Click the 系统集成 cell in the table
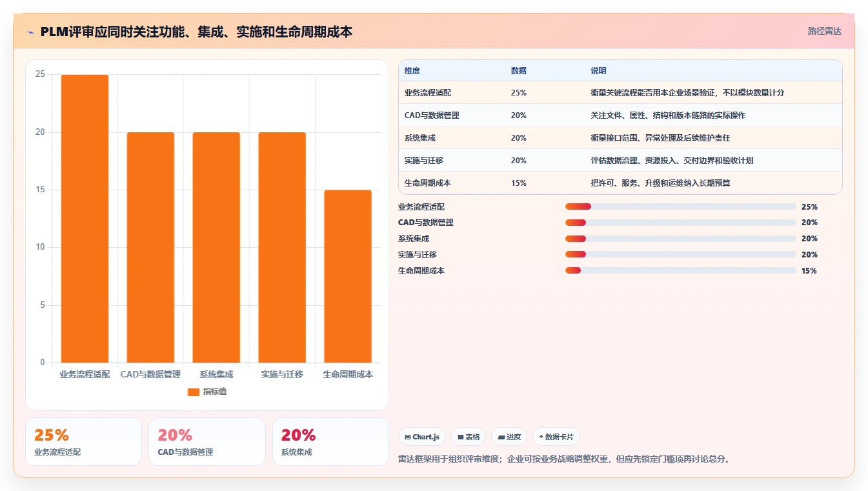868x491 pixels. click(420, 138)
